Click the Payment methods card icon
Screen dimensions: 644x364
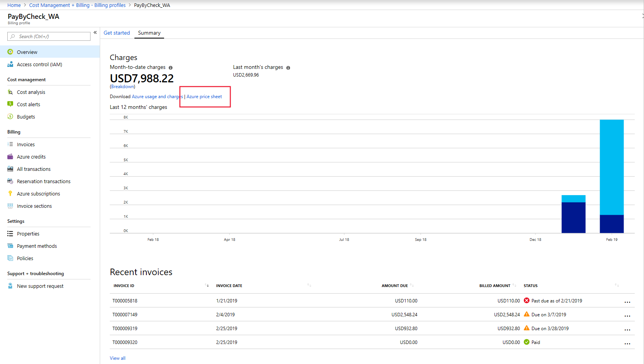[x=10, y=246]
